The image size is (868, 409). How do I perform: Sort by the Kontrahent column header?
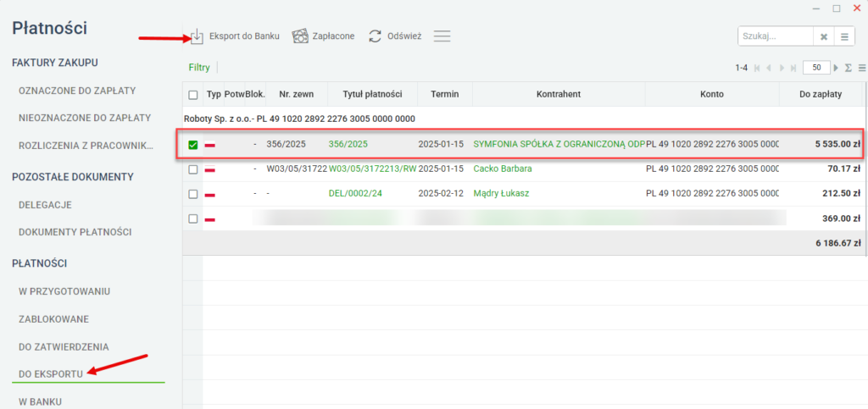click(x=559, y=95)
